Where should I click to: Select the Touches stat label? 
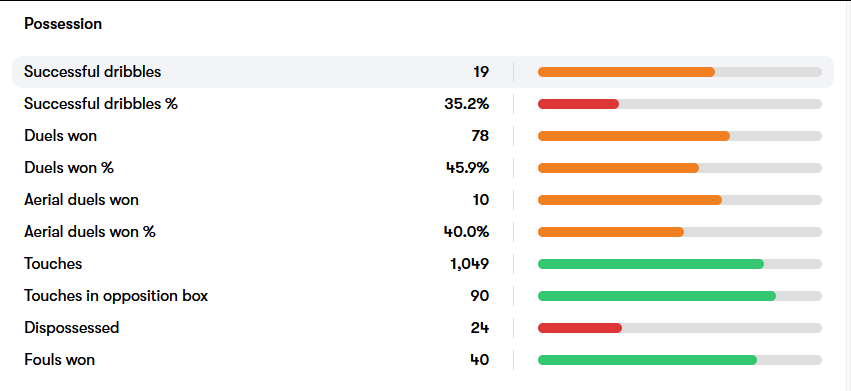click(x=53, y=264)
